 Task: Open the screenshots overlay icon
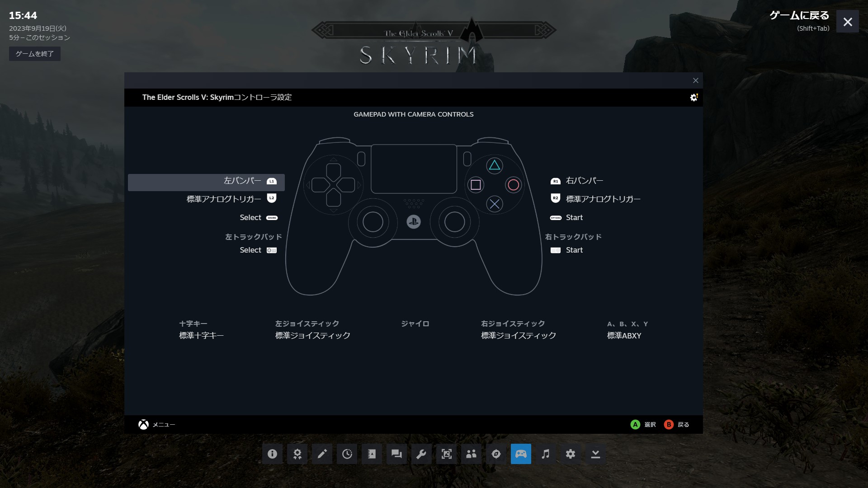(446, 454)
